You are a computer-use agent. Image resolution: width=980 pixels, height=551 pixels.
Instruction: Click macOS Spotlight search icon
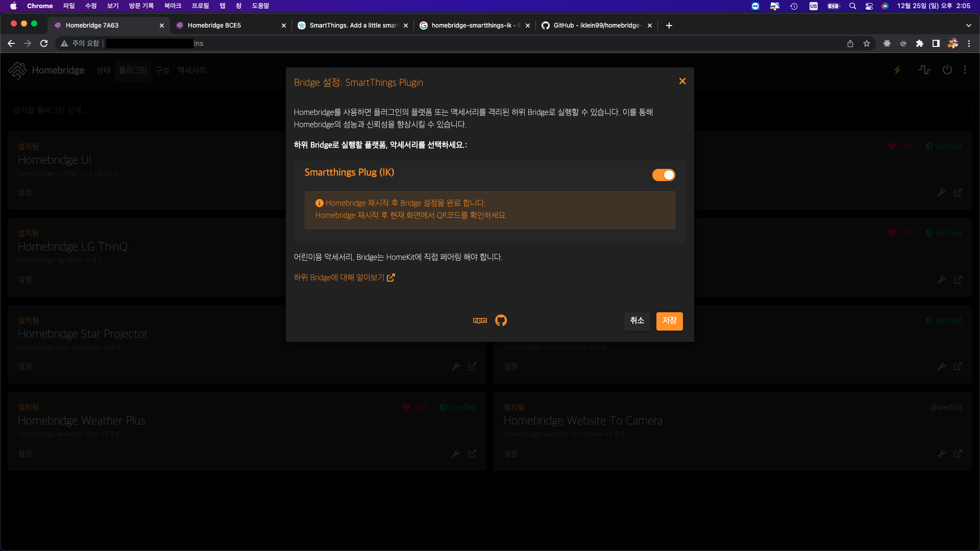pos(852,6)
